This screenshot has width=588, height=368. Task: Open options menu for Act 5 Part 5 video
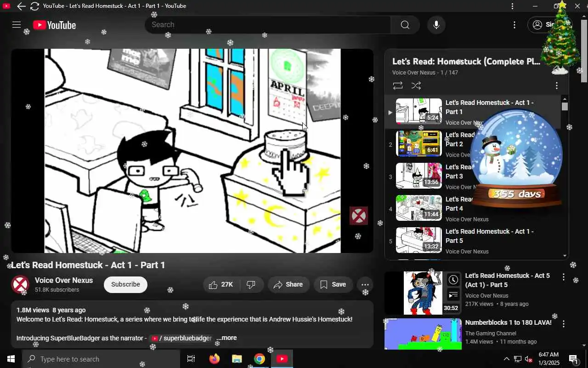(564, 277)
